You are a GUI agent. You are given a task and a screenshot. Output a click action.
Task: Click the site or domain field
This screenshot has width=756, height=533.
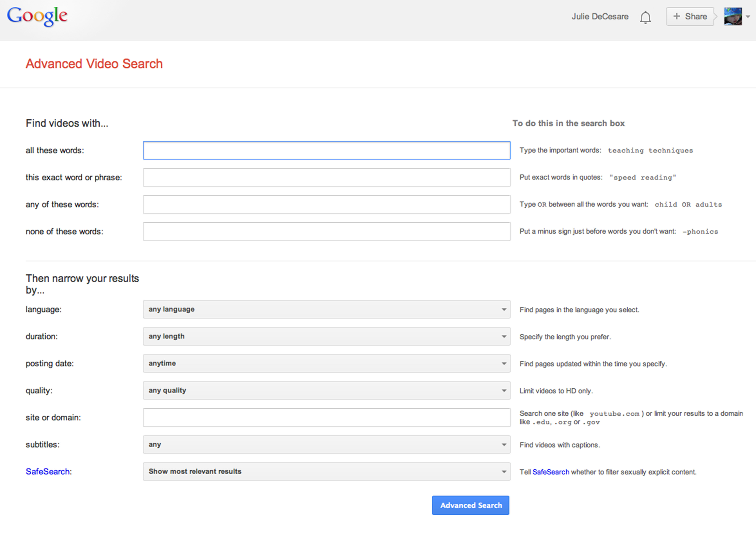click(x=326, y=417)
